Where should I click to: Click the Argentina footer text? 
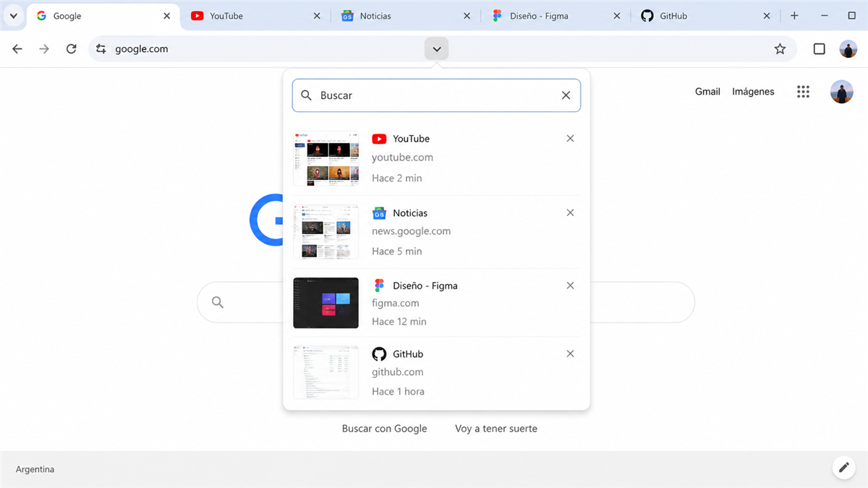click(35, 469)
